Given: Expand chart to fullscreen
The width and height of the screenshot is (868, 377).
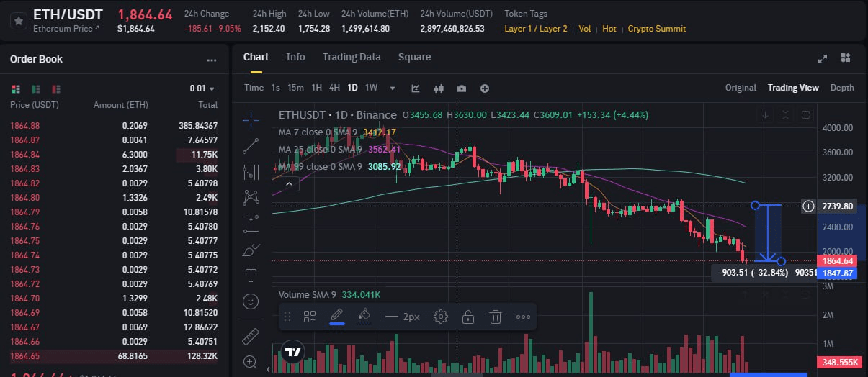Looking at the screenshot, I should click(823, 59).
